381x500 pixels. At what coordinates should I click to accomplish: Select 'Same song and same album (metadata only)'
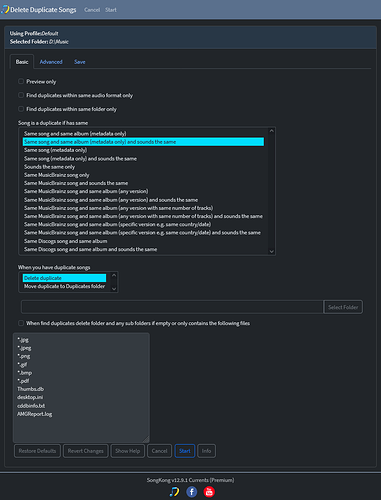(143, 134)
